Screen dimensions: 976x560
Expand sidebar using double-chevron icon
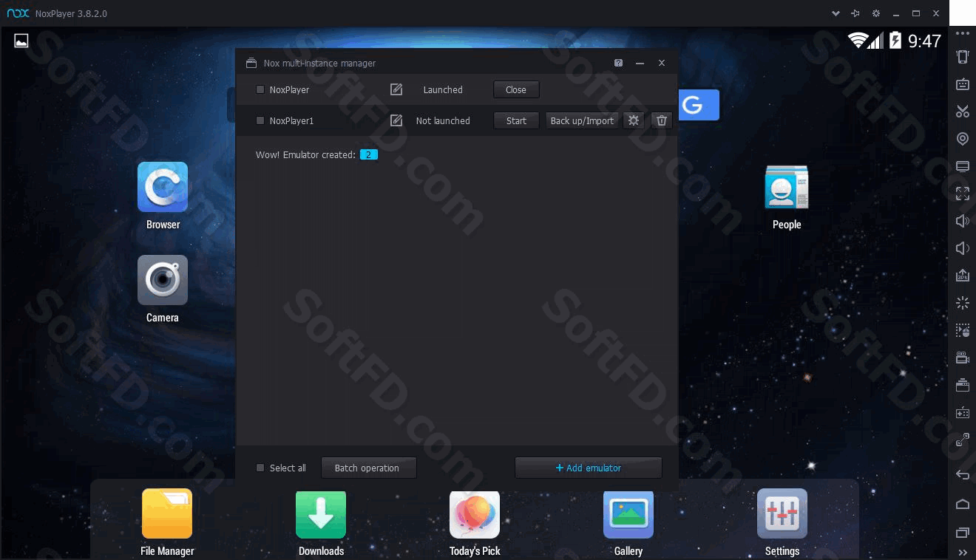(x=962, y=552)
